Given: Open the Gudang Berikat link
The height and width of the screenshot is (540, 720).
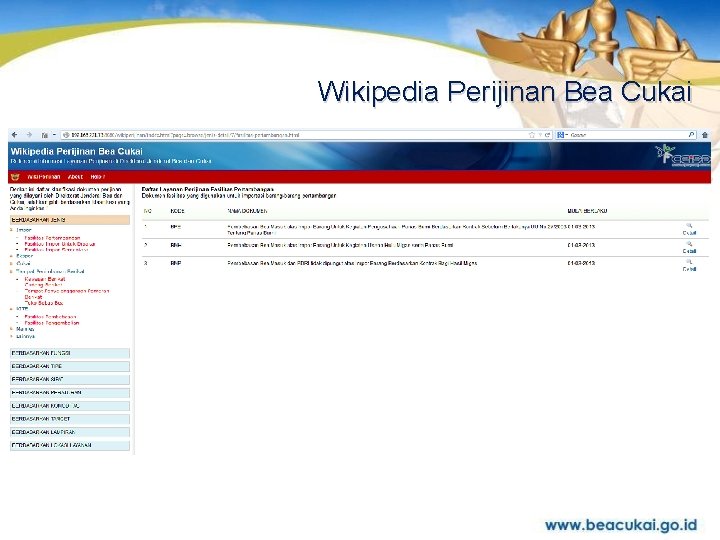Looking at the screenshot, I should (43, 285).
